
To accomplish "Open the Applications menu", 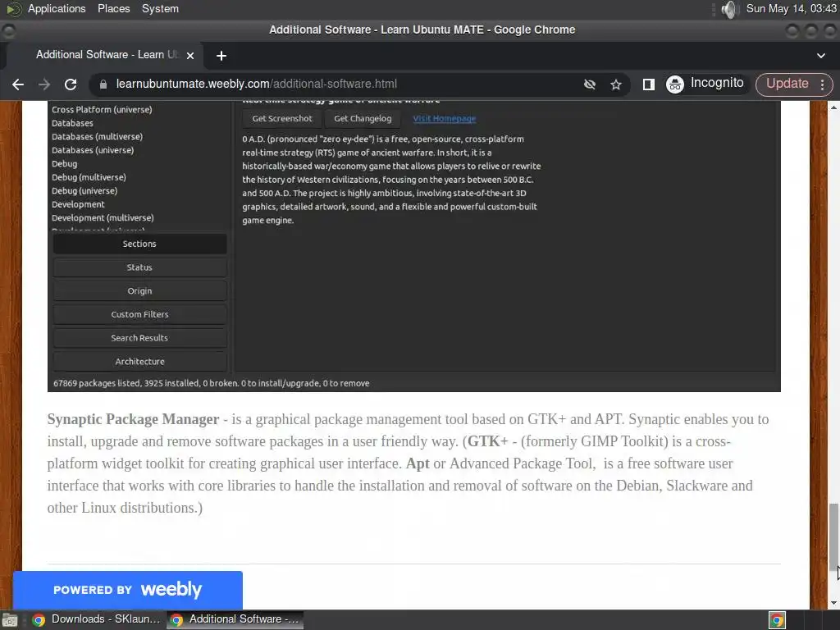I will tap(57, 8).
